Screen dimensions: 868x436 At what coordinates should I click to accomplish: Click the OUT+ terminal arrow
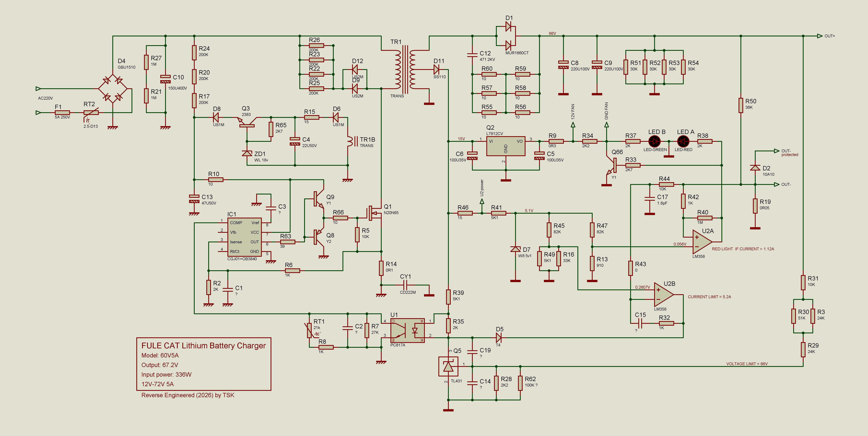click(820, 36)
